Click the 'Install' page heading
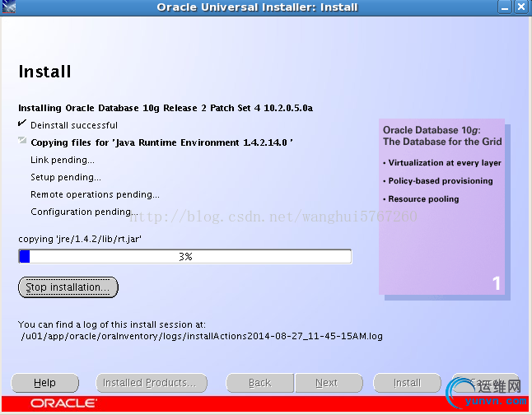532x415 pixels. (44, 72)
